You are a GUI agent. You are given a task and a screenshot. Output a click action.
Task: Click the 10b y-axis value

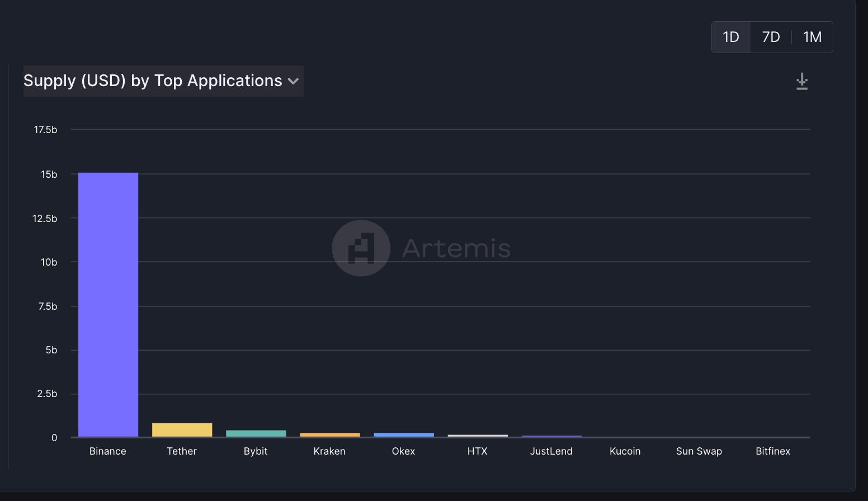tap(49, 262)
